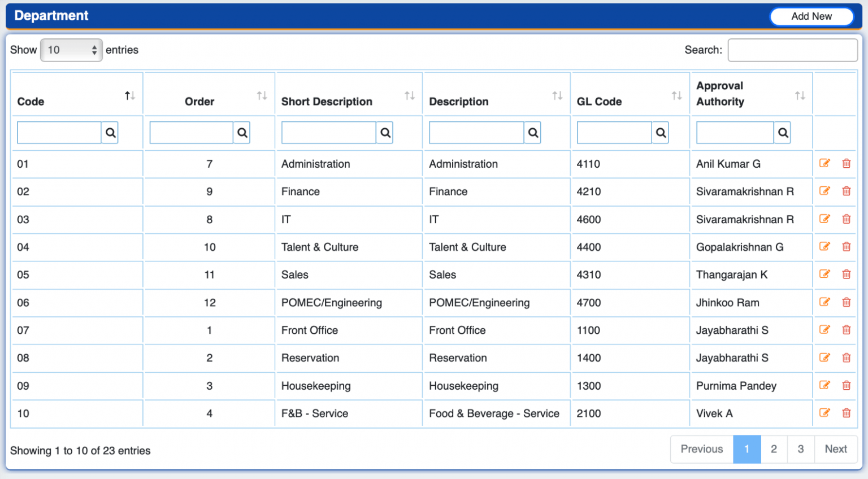
Task: Click the magnifier icon in the Code filter
Action: tap(110, 132)
